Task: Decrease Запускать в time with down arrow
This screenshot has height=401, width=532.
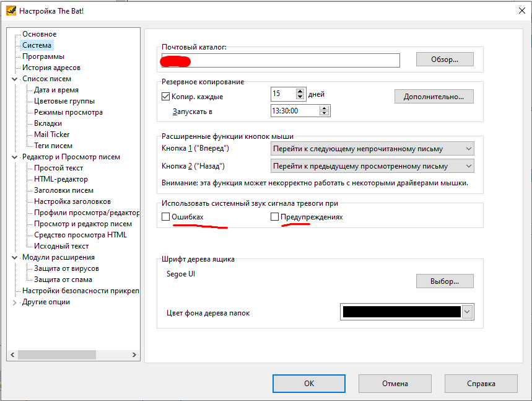Action: 325,113
